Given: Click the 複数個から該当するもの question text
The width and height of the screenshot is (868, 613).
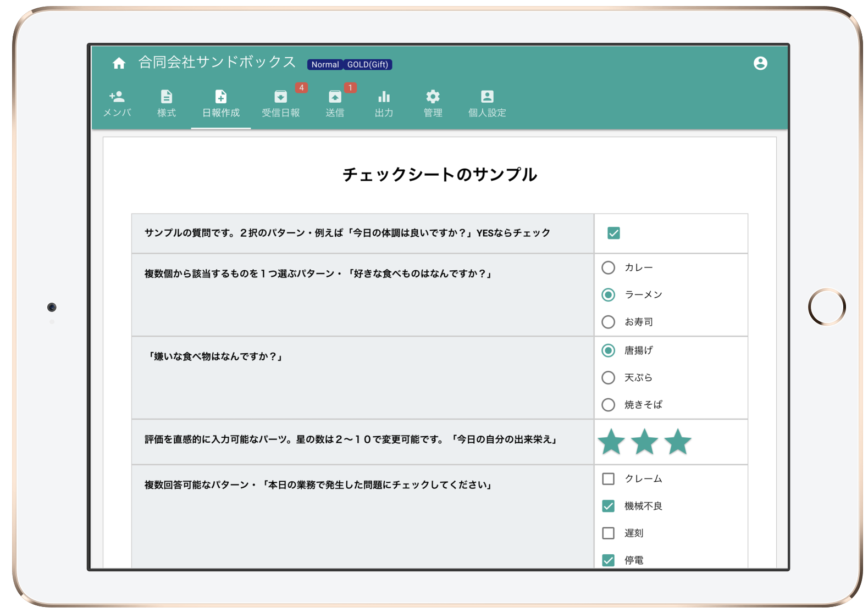Looking at the screenshot, I should 319,274.
